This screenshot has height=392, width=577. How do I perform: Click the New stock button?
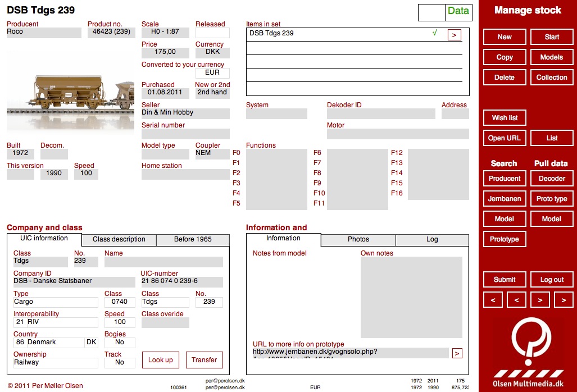point(505,37)
